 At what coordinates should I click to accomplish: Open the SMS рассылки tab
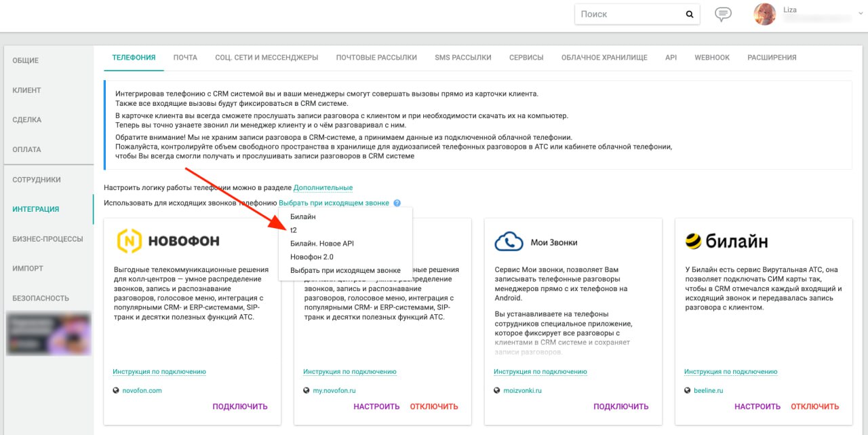pos(463,58)
